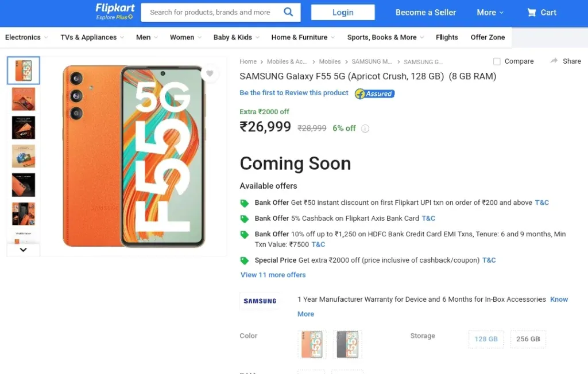The height and width of the screenshot is (374, 588).
Task: Open the Flights menu item
Action: click(x=447, y=37)
